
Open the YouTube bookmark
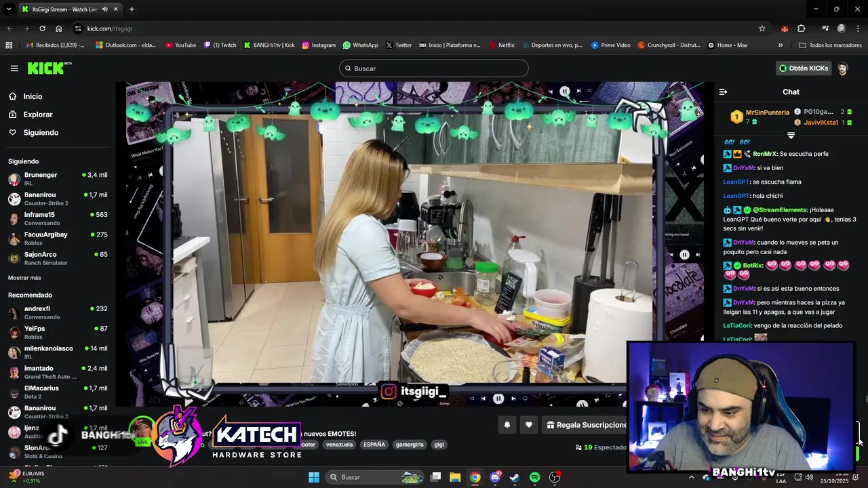(x=180, y=45)
